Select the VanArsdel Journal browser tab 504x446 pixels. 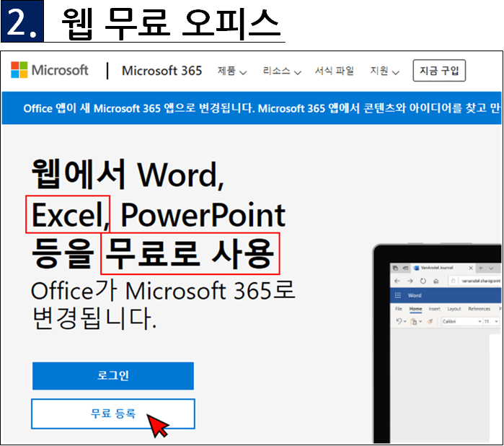[x=443, y=268]
